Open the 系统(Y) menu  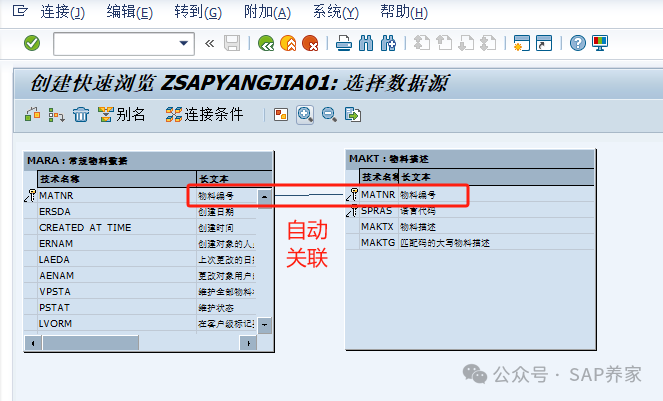[x=336, y=12]
